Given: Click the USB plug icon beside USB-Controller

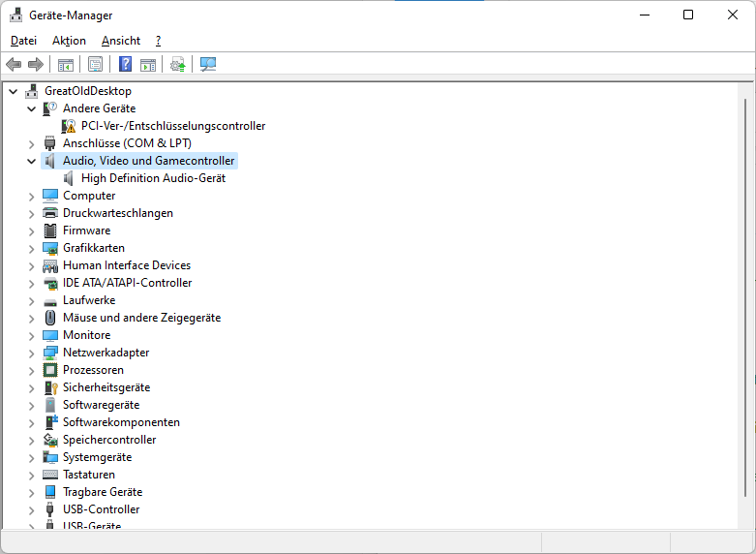Looking at the screenshot, I should pyautogui.click(x=49, y=509).
